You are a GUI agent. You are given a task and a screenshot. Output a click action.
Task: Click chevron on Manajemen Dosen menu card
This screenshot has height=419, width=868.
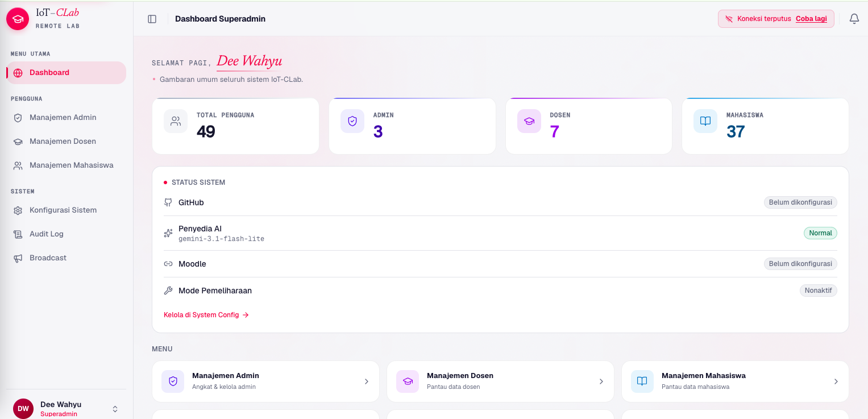click(x=601, y=381)
